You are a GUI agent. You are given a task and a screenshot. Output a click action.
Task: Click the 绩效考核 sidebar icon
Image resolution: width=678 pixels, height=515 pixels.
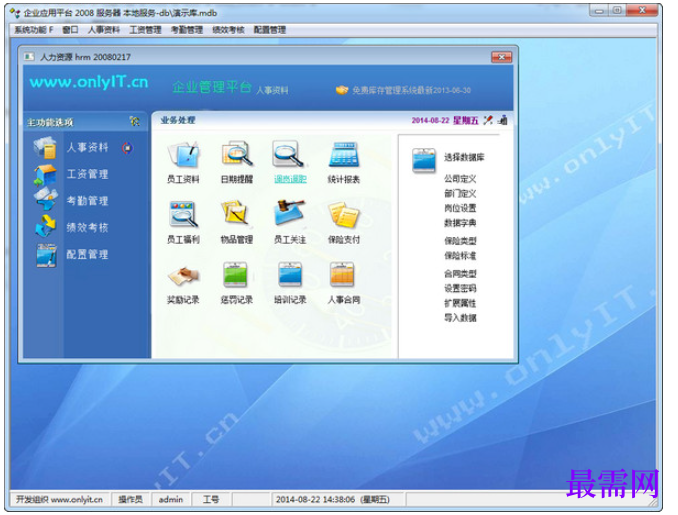[46, 226]
